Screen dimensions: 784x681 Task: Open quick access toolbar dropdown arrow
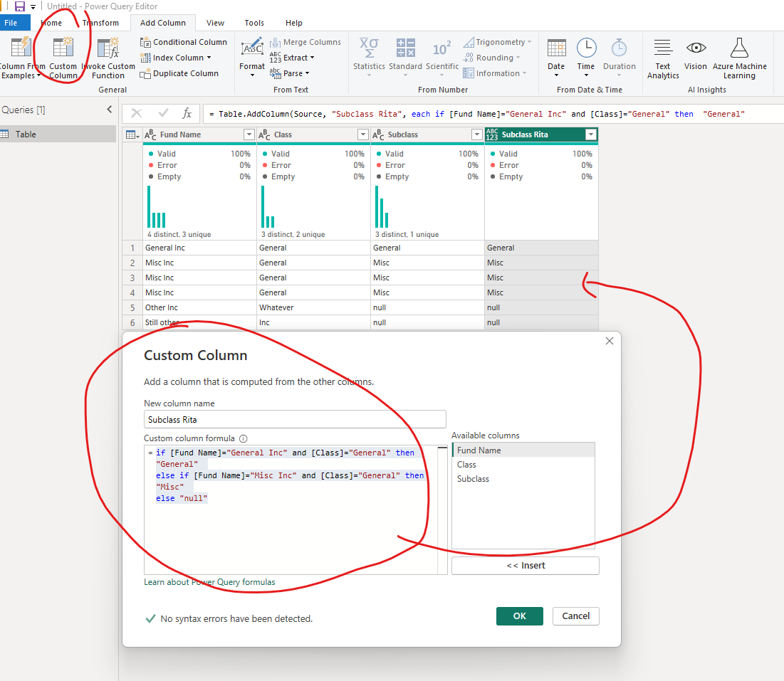pyautogui.click(x=33, y=7)
